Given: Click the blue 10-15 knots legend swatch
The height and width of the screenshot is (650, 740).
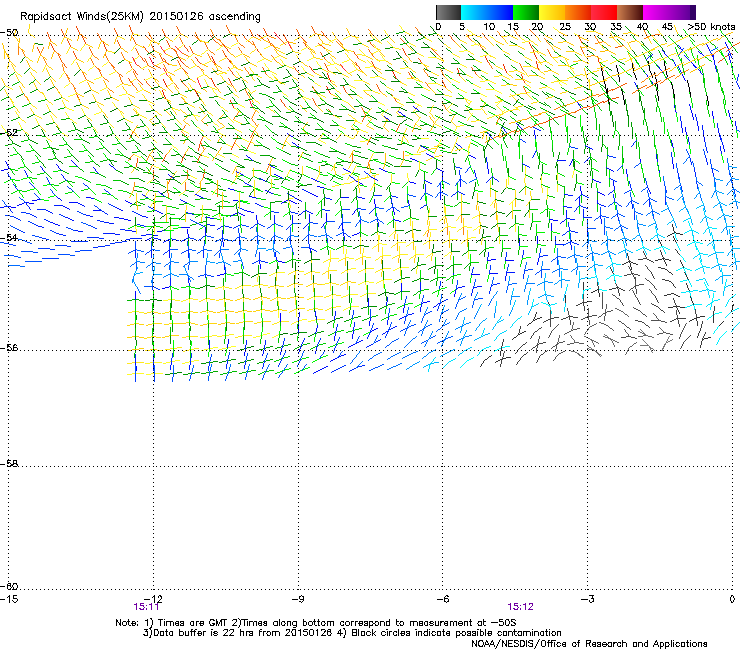Looking at the screenshot, I should 500,12.
